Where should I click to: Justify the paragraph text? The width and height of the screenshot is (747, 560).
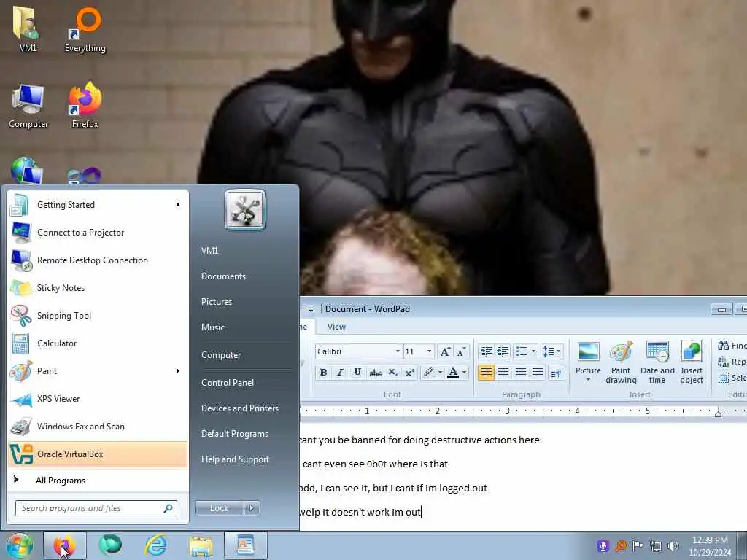point(538,373)
